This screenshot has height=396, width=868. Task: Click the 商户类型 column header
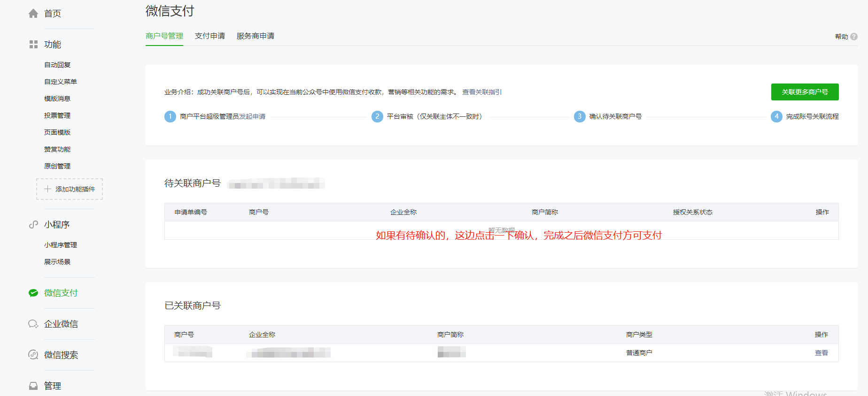[639, 335]
